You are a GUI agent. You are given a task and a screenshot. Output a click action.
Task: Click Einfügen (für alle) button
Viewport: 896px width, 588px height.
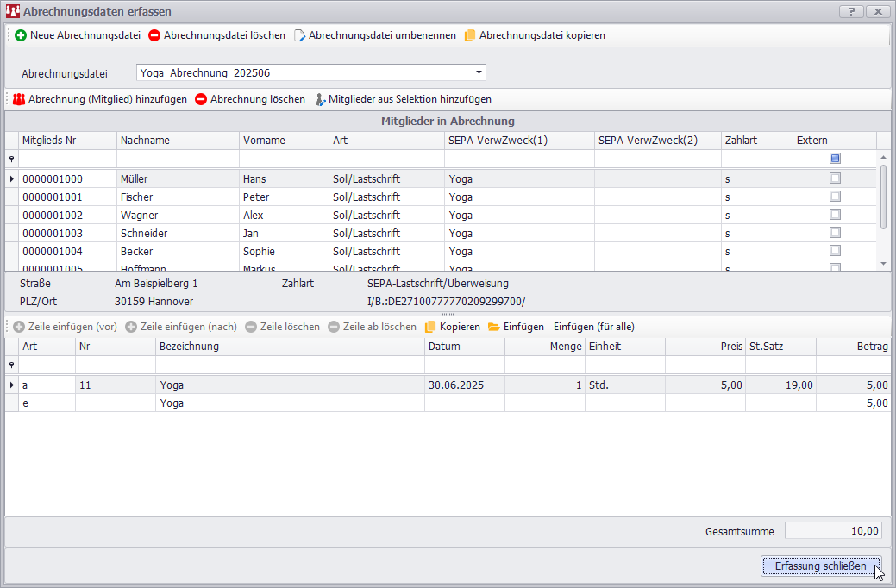[x=594, y=327]
